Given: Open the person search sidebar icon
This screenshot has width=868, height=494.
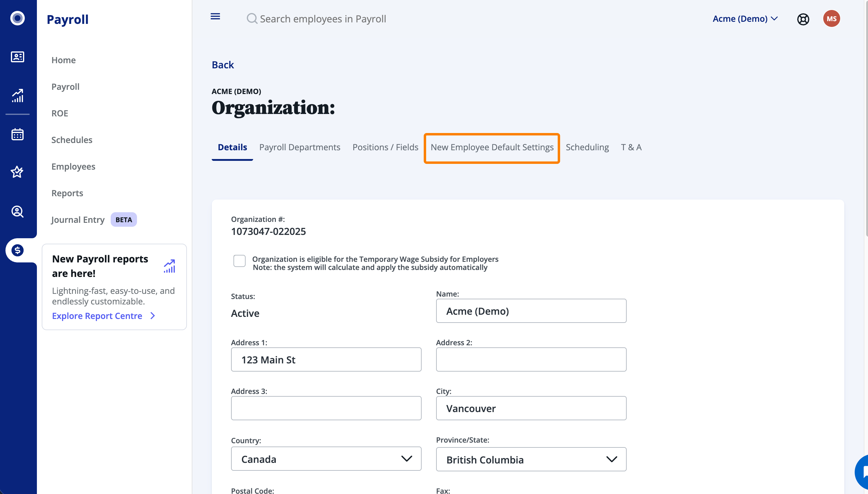Looking at the screenshot, I should [17, 211].
